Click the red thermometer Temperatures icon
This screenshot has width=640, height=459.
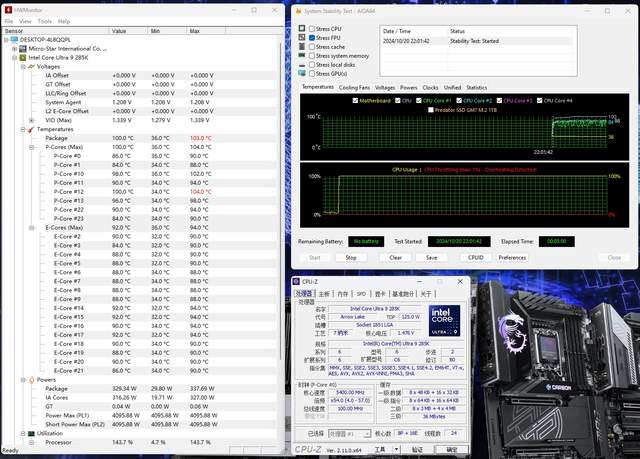click(31, 129)
